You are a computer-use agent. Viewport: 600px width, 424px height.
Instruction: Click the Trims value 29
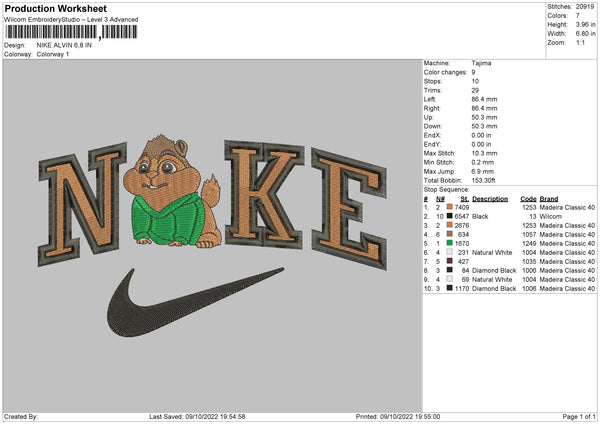[x=475, y=90]
